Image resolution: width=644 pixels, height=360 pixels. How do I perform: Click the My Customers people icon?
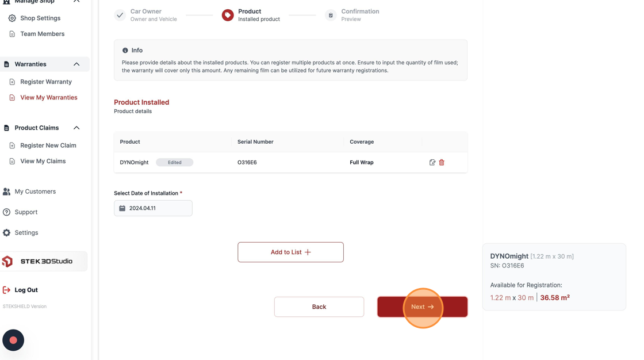[x=6, y=192]
